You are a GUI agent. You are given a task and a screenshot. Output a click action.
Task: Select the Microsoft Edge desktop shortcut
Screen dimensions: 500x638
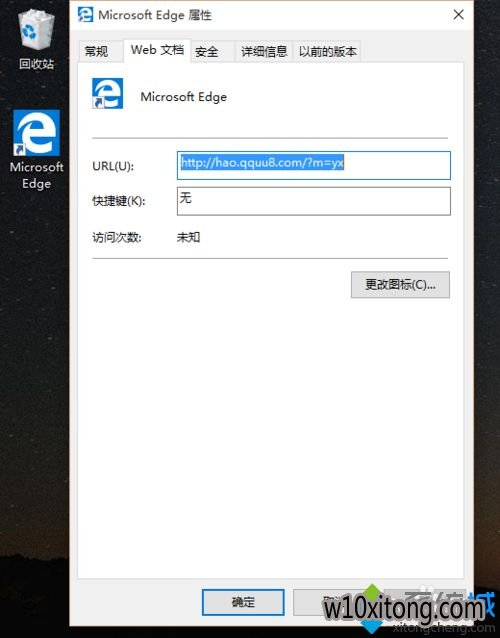click(36, 149)
